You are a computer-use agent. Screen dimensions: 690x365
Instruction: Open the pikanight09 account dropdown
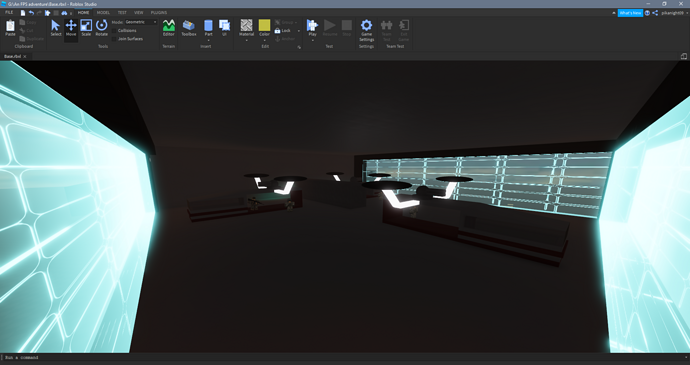click(x=674, y=13)
